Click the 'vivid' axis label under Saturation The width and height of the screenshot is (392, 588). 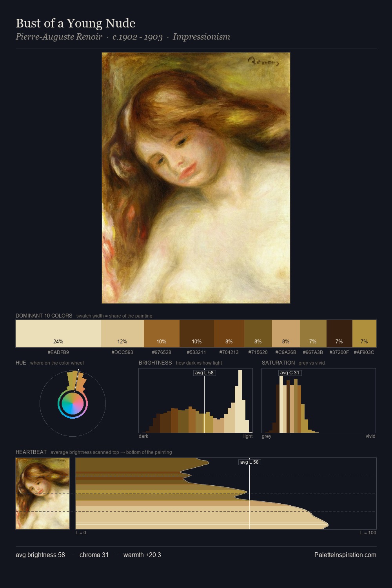(x=370, y=436)
